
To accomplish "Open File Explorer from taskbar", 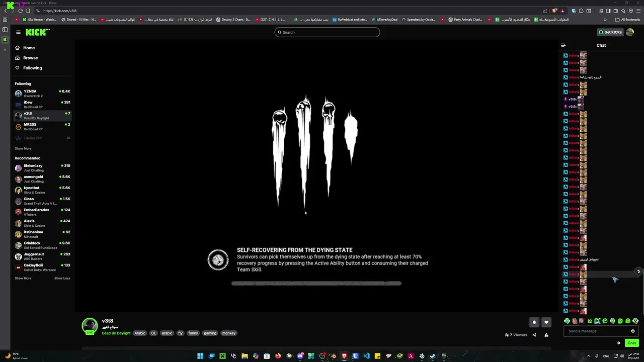I will [x=245, y=356].
